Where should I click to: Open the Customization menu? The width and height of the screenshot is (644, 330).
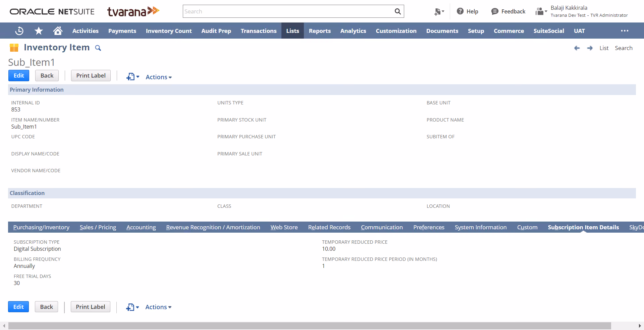396,31
